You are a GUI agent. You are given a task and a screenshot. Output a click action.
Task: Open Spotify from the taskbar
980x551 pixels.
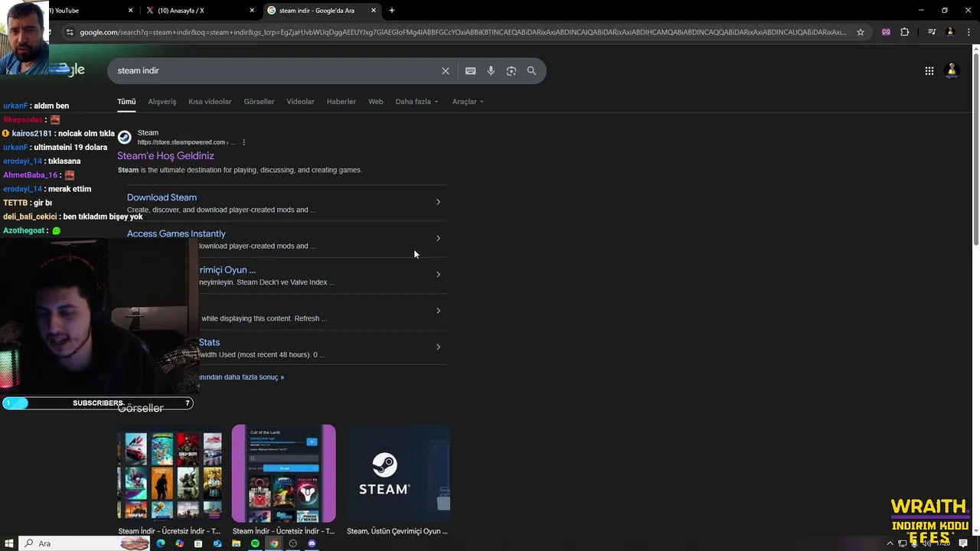point(255,543)
